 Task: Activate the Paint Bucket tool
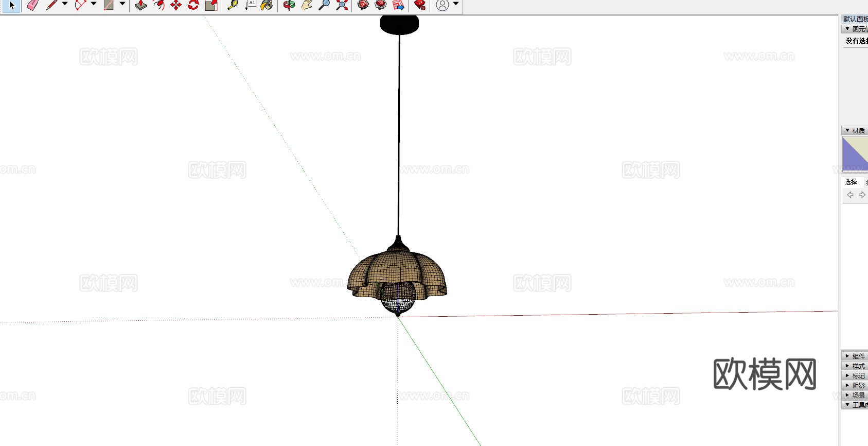[267, 5]
